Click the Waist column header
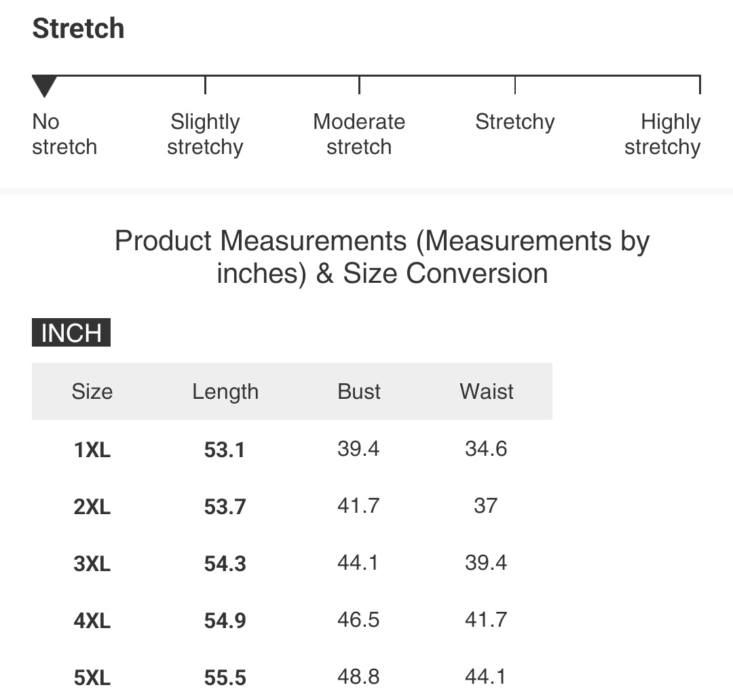733x700 pixels. pyautogui.click(x=487, y=391)
